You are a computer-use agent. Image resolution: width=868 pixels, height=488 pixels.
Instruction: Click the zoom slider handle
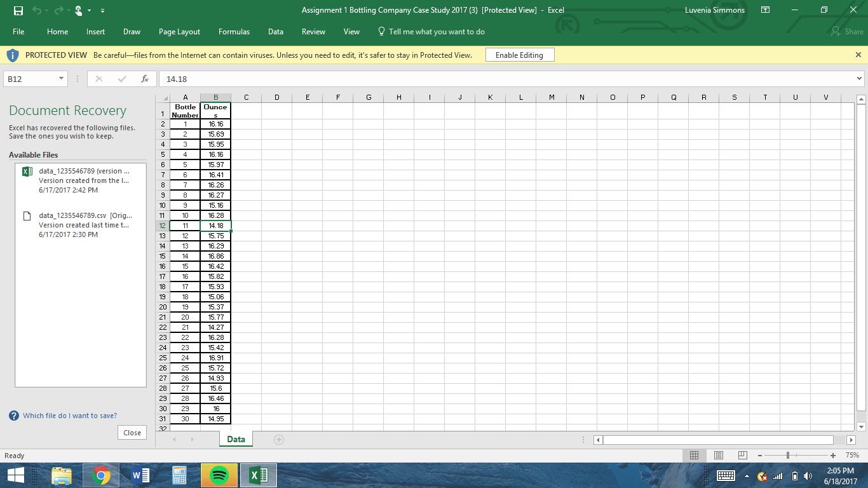[x=788, y=455]
